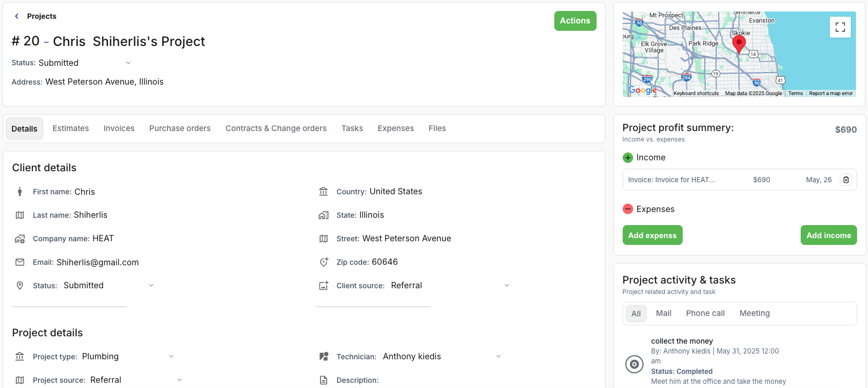Viewport: 868px width, 388px height.
Task: Delete the HEAT invoice income entry
Action: point(846,180)
